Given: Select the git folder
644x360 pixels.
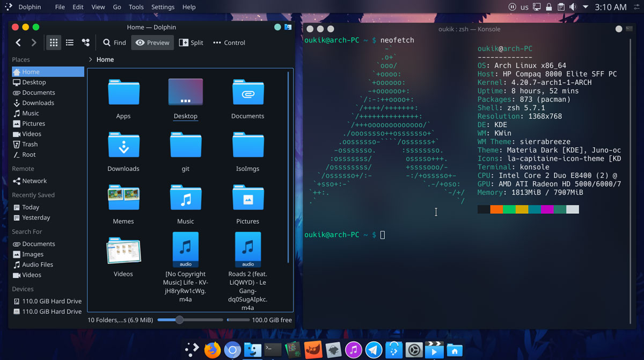Looking at the screenshot, I should click(186, 146).
